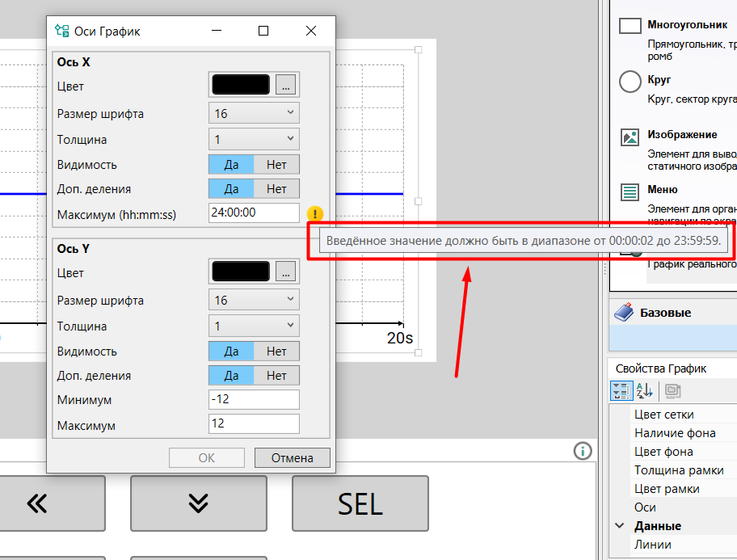Click the Базовые toolbox category icon
The height and width of the screenshot is (560, 737).
coord(624,312)
